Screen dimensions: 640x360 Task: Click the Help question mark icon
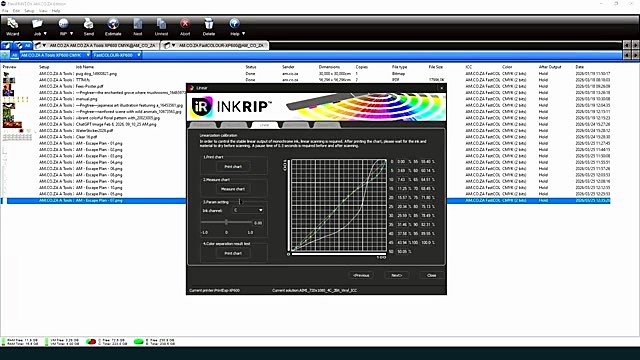[x=234, y=24]
